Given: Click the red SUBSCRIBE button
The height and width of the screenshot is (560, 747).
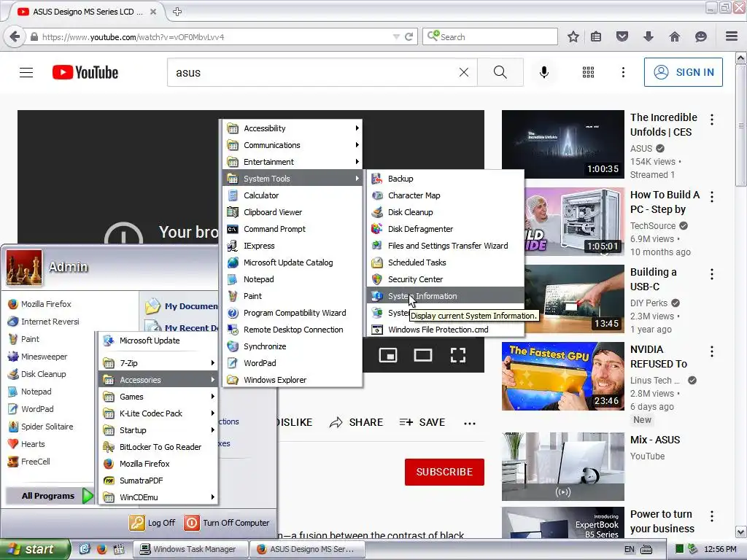Looking at the screenshot, I should point(444,472).
